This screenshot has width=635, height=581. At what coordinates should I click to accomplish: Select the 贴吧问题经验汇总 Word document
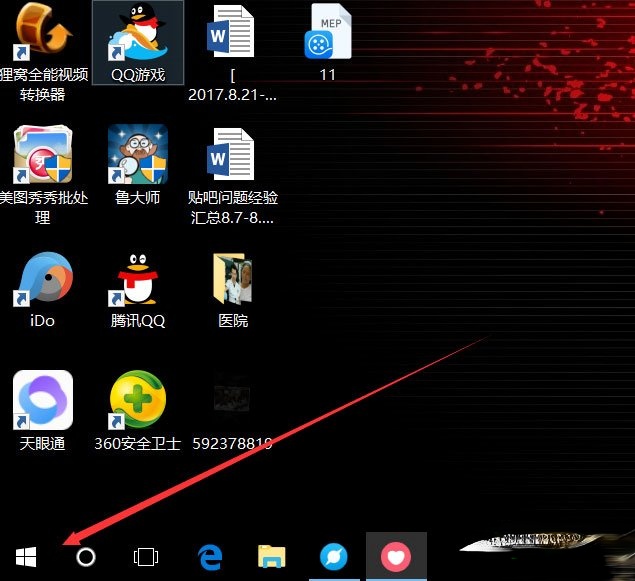click(x=232, y=155)
